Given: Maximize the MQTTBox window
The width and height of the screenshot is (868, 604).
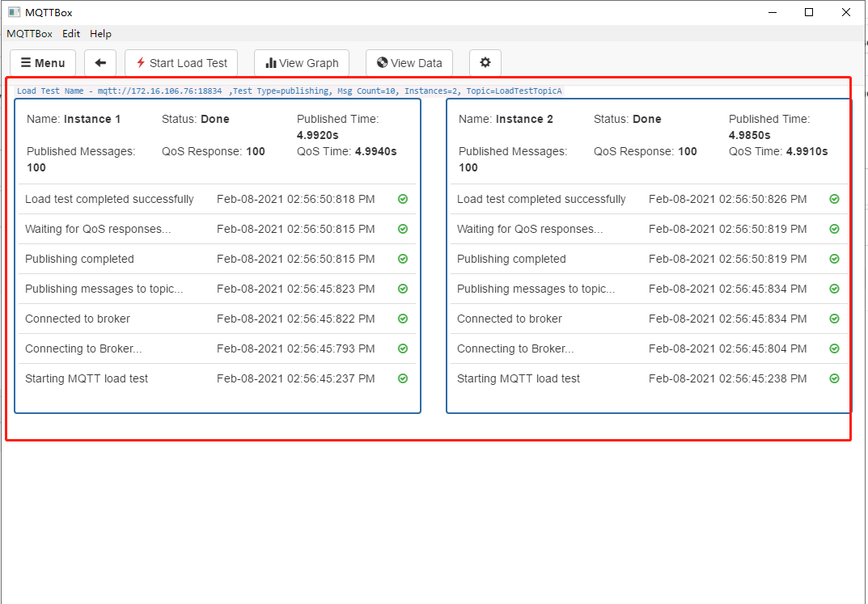Looking at the screenshot, I should click(809, 12).
